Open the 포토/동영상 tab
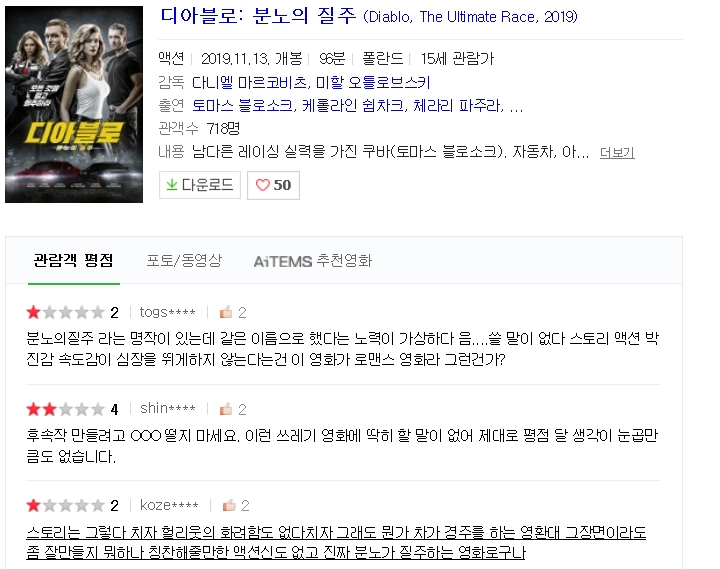The width and height of the screenshot is (720, 569). pos(184,261)
